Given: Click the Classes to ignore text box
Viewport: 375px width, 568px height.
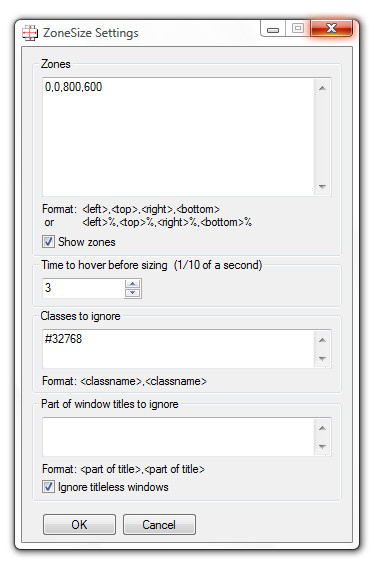Looking at the screenshot, I should tap(178, 349).
